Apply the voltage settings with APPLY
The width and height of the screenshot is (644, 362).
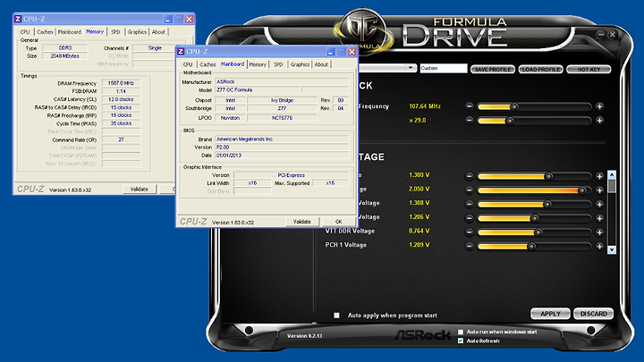[550, 314]
